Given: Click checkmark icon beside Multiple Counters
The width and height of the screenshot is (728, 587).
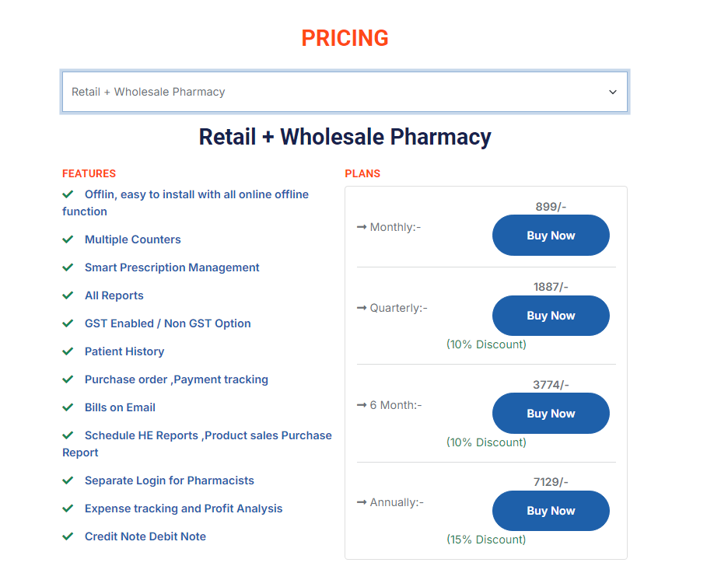Looking at the screenshot, I should [x=68, y=239].
